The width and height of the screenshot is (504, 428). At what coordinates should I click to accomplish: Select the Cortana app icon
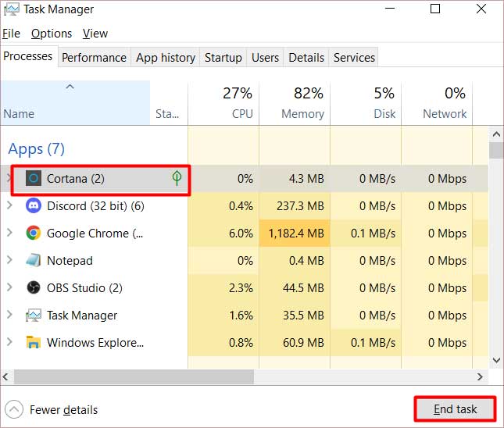(34, 178)
